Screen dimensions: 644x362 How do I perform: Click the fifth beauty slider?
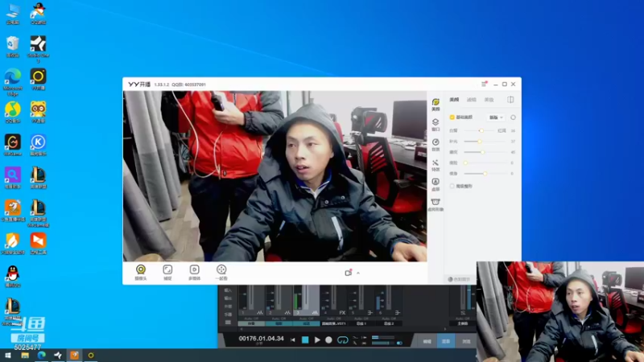click(485, 173)
